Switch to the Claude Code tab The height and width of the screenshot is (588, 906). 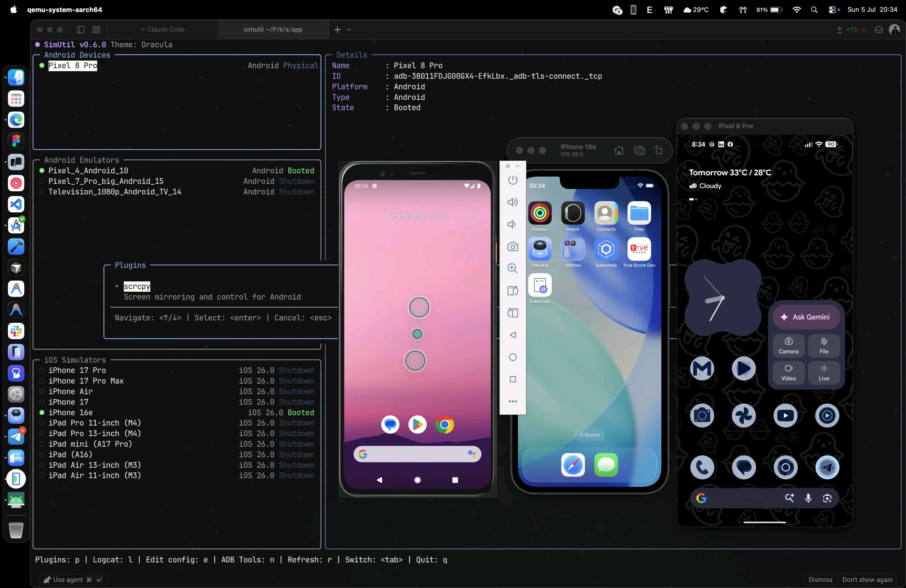163,30
